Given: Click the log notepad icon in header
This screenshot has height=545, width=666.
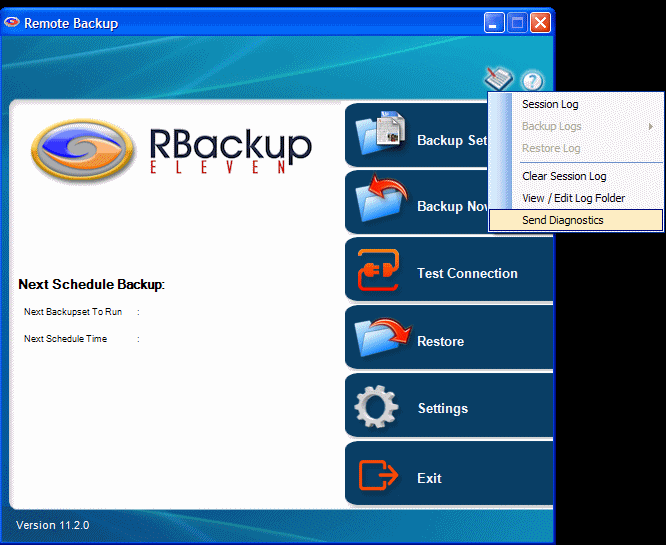Looking at the screenshot, I should tap(497, 79).
